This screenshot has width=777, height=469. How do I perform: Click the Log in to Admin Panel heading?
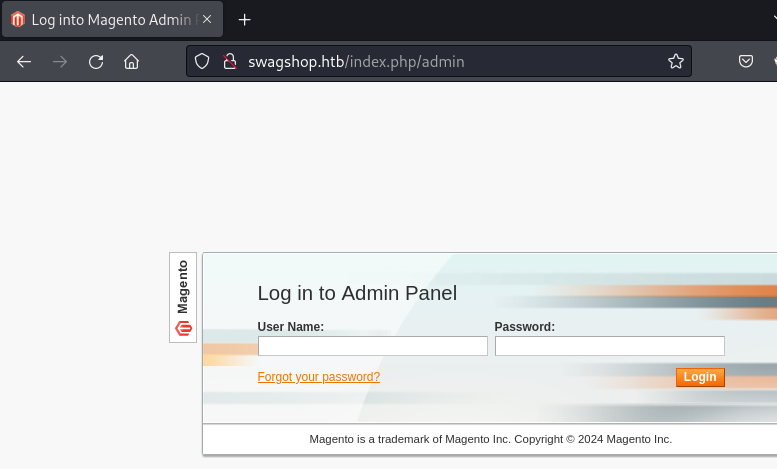(357, 293)
